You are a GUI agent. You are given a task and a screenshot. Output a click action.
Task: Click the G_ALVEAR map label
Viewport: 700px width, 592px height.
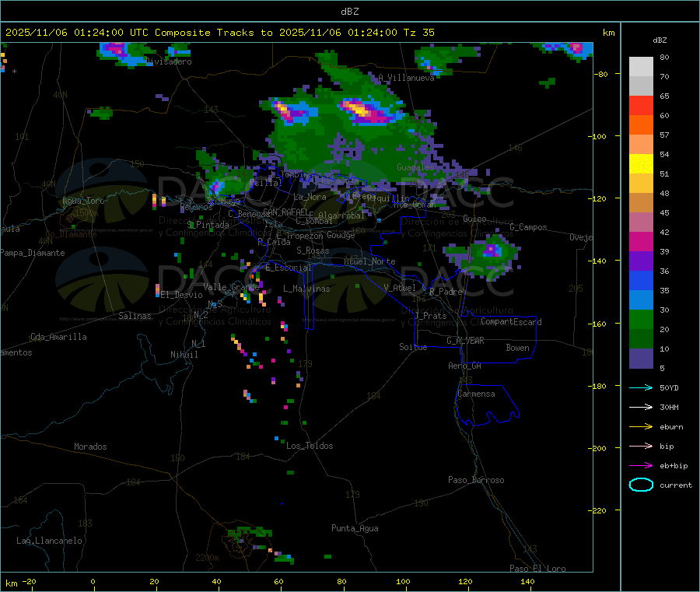(466, 341)
